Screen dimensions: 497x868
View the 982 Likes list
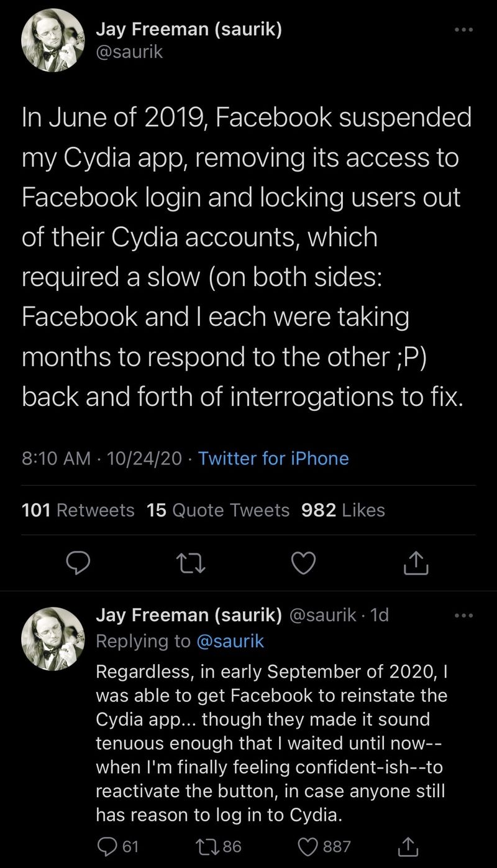click(x=343, y=510)
